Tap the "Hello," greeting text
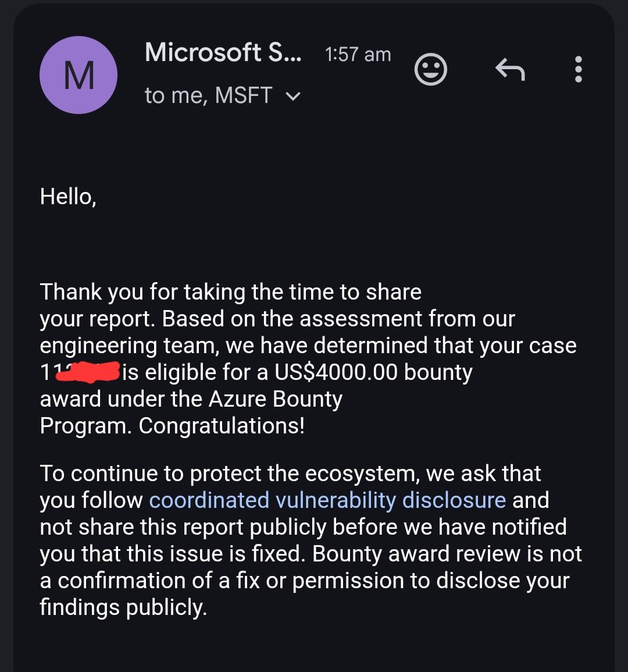628x672 pixels. coord(68,197)
